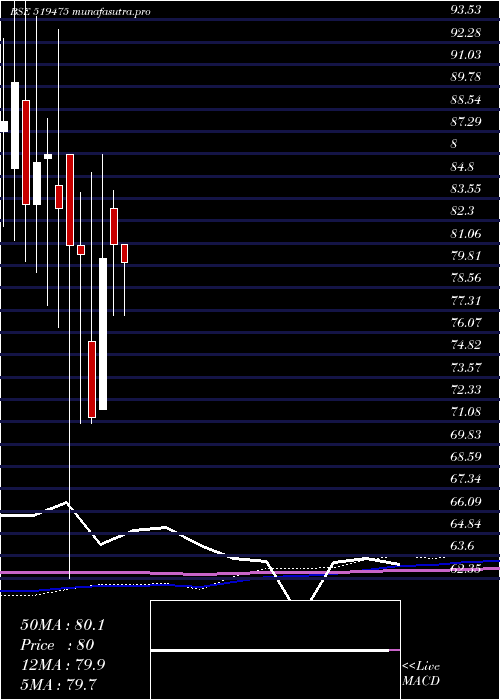Click the '12MA : 79.9' legend entry
This screenshot has width=500, height=700.
(62, 664)
